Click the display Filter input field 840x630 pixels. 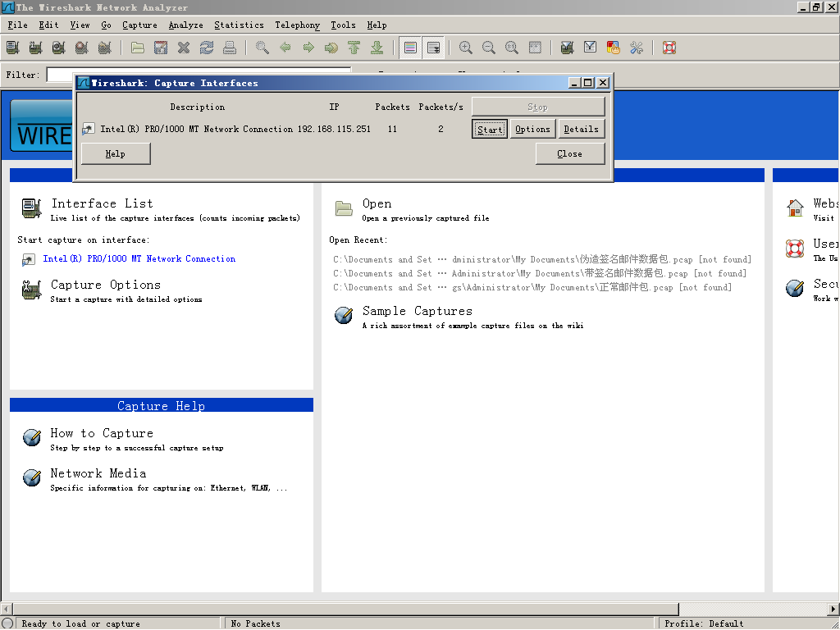click(199, 75)
